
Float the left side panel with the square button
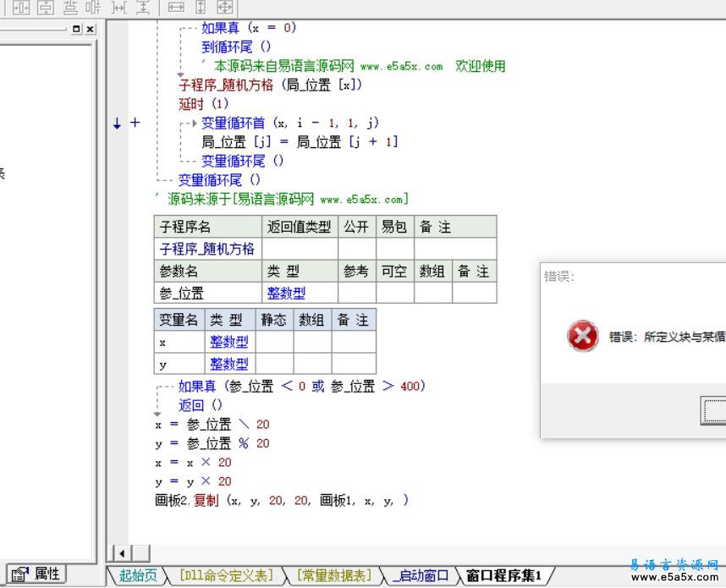coord(76,29)
